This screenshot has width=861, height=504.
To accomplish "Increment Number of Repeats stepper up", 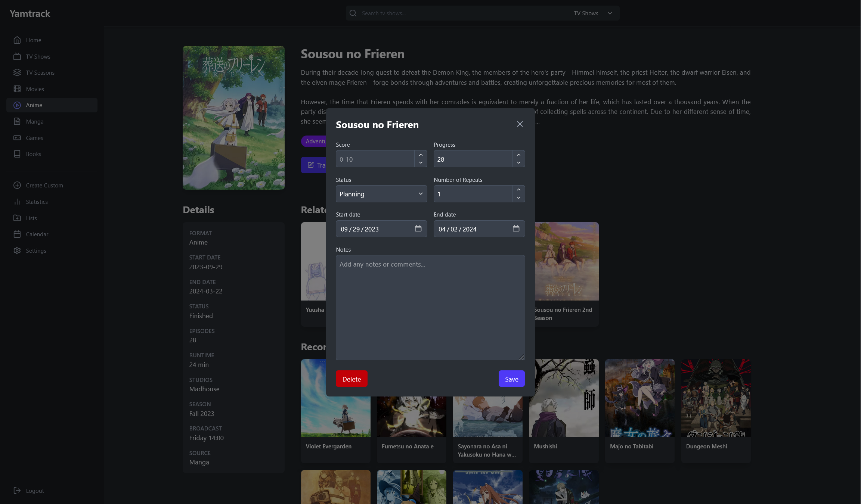I will [518, 190].
